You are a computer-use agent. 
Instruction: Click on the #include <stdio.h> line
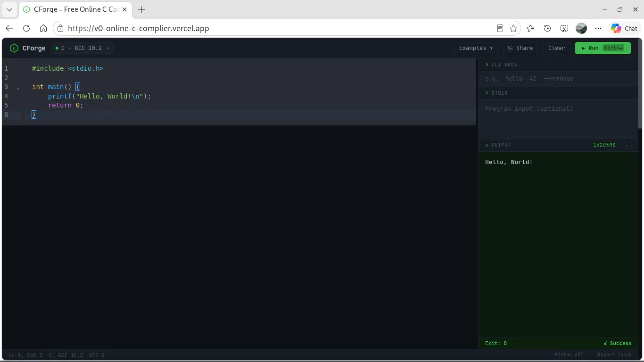67,68
